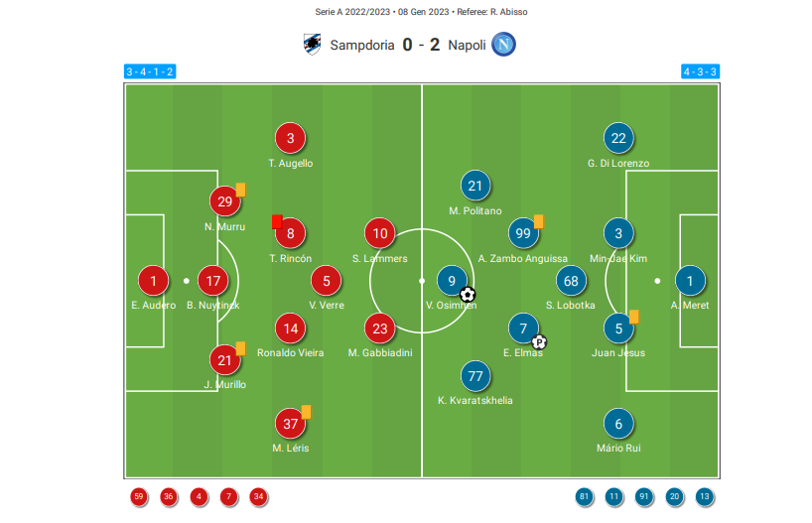
Task: Click Sampdoria's 3-4-1-2 formation badge
Action: point(150,71)
